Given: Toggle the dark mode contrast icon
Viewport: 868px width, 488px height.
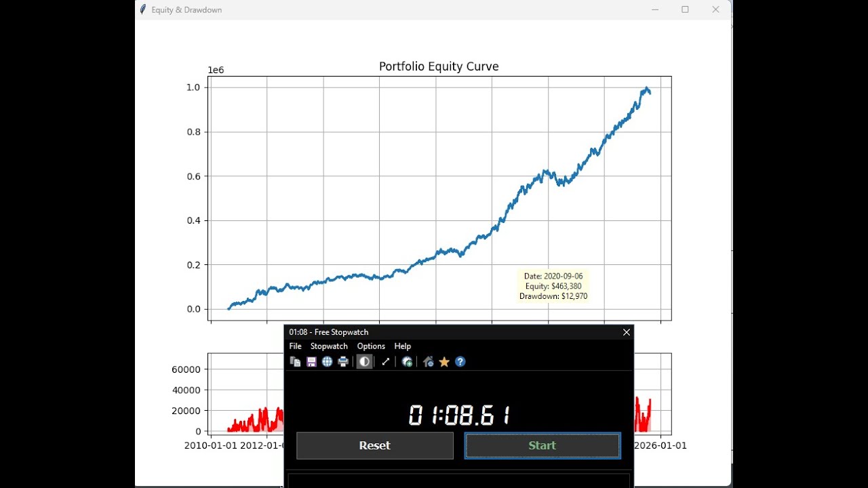Looking at the screenshot, I should point(364,362).
